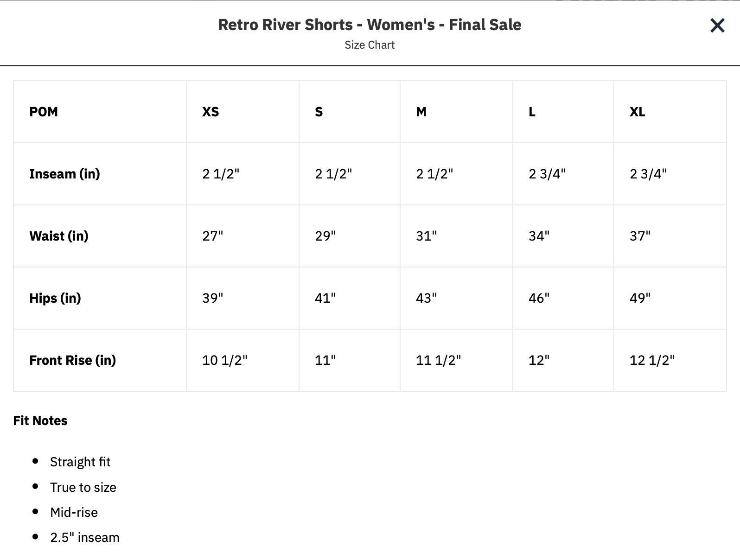Close the size chart dialog

tap(717, 25)
